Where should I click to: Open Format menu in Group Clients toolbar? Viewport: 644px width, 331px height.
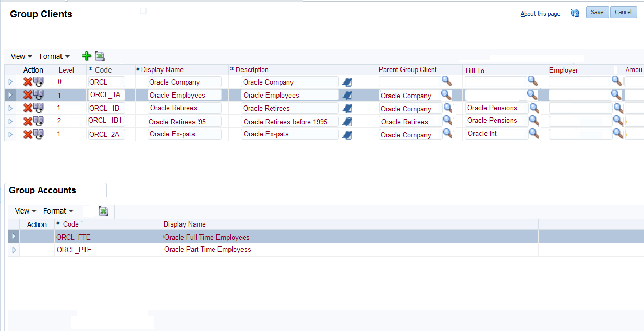(x=55, y=56)
